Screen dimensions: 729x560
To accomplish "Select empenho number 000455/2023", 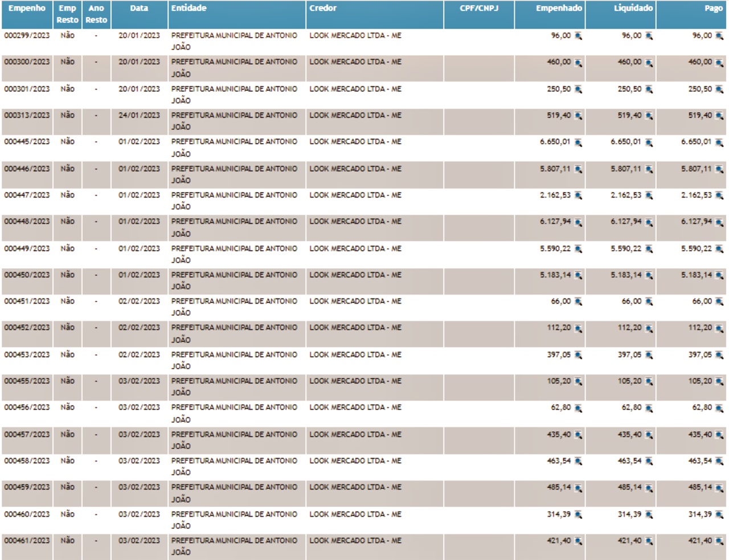I will tap(27, 381).
